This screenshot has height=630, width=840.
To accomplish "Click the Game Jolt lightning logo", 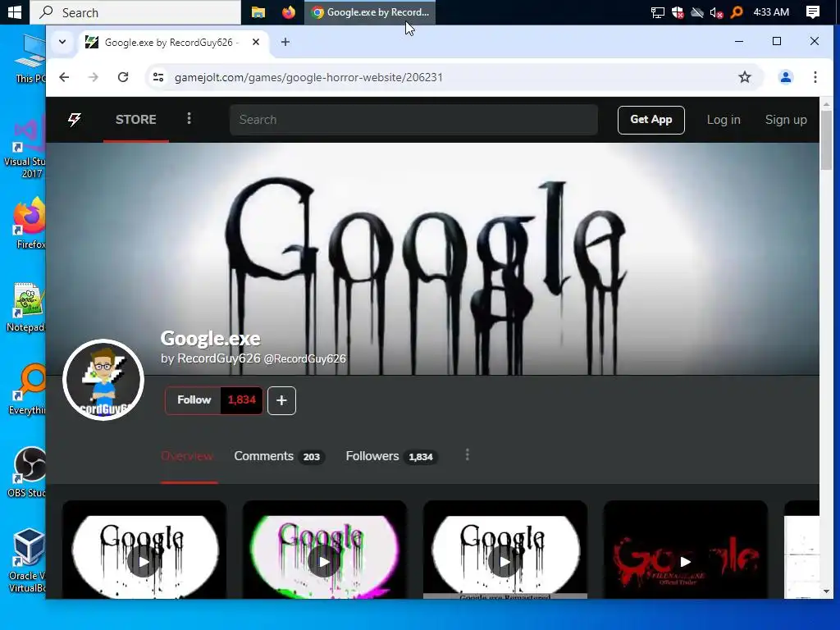I will coord(75,120).
